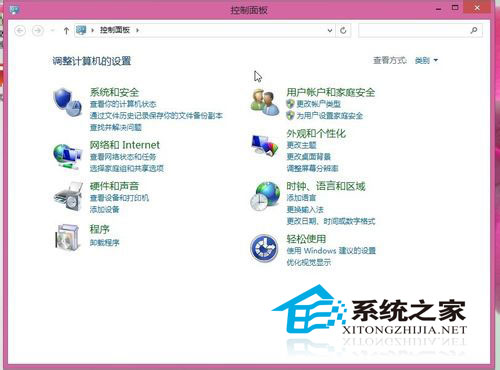This screenshot has width=500, height=370.
Task: Expand the 控制面板 breadcrumb chevron
Action: 137,30
